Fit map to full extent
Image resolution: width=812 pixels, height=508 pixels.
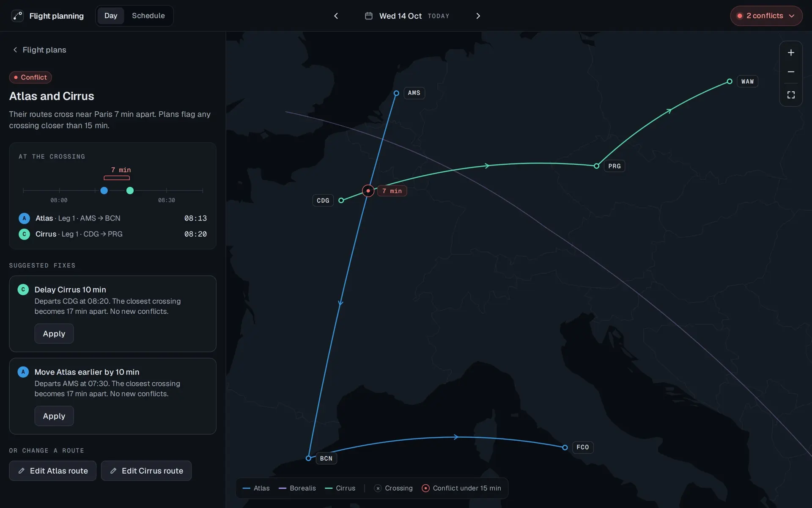pos(791,95)
